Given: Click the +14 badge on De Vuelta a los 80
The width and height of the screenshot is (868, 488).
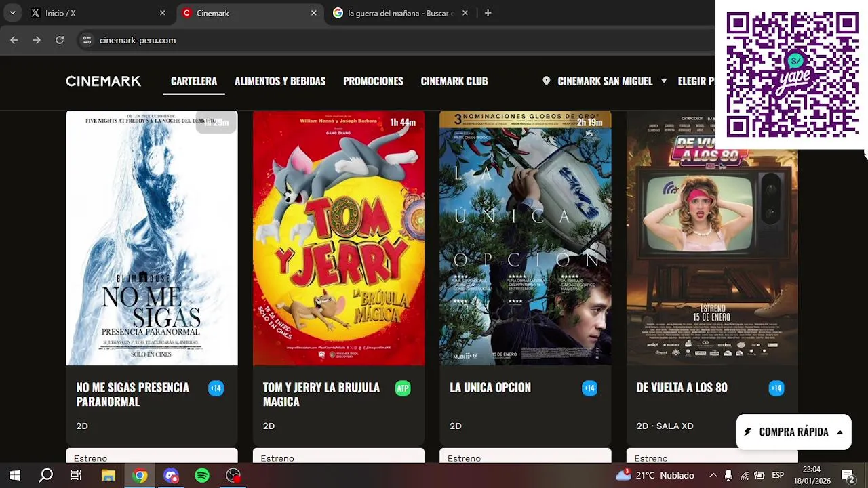Looking at the screenshot, I should [776, 388].
